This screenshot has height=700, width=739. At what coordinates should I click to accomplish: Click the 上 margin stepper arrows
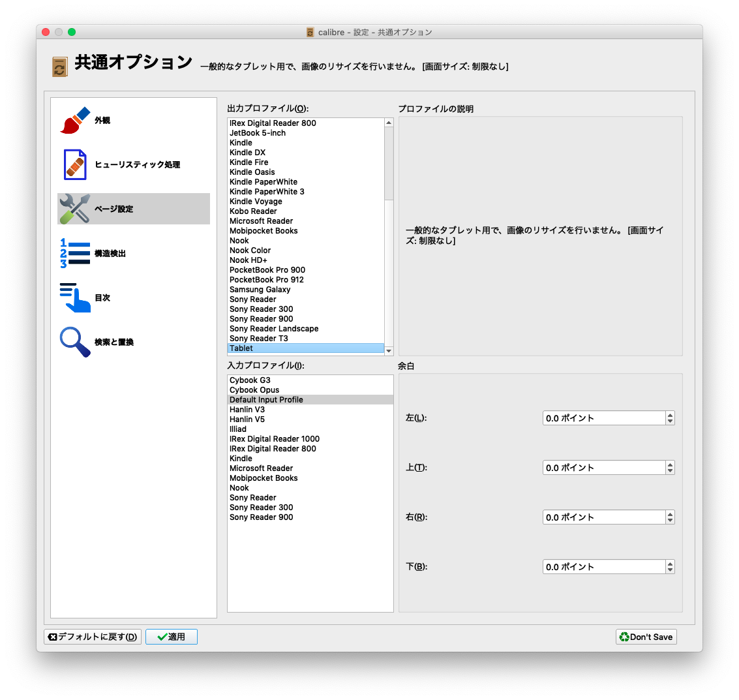[671, 468]
